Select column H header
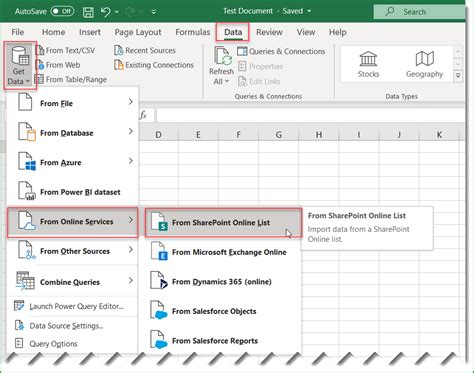Viewport: 474px width, 373px height. (x=319, y=135)
